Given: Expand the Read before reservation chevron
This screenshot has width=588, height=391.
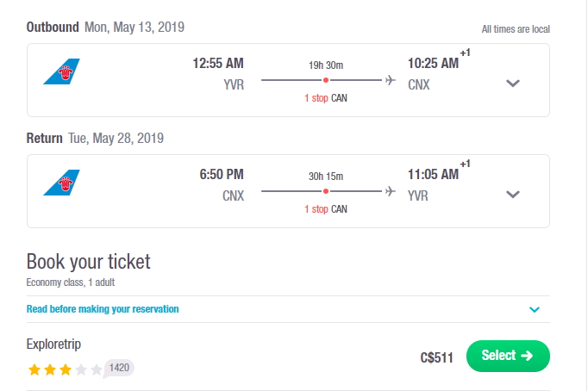Looking at the screenshot, I should pyautogui.click(x=535, y=310).
